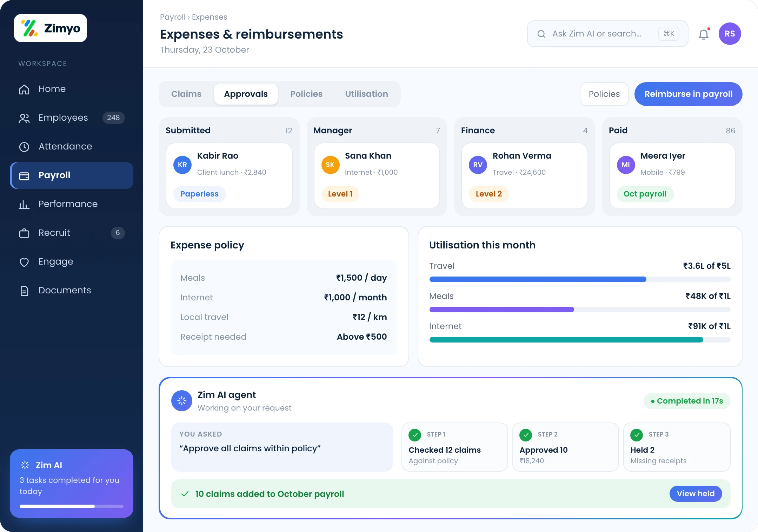Image resolution: width=758 pixels, height=532 pixels.
Task: Select the Approvals tab
Action: point(246,94)
